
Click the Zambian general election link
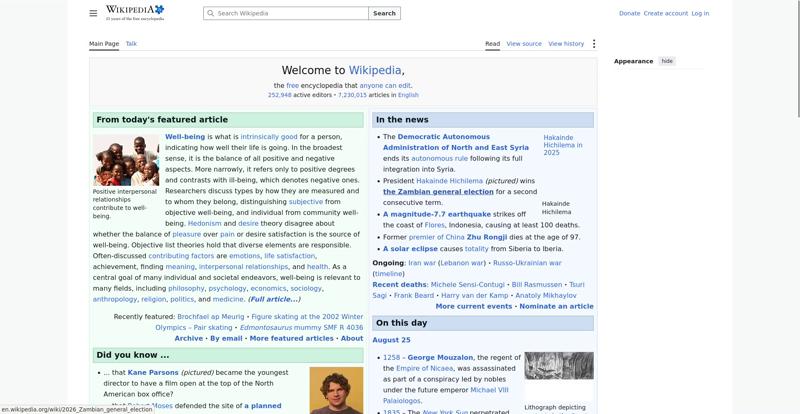point(438,192)
